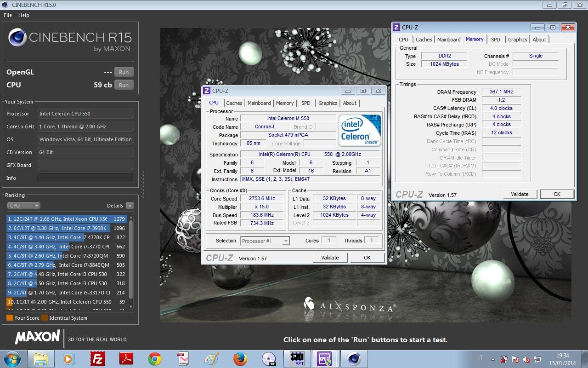This screenshot has width=588, height=368.
Task: Open Memory tab in front CPU-Z window
Action: coord(285,103)
